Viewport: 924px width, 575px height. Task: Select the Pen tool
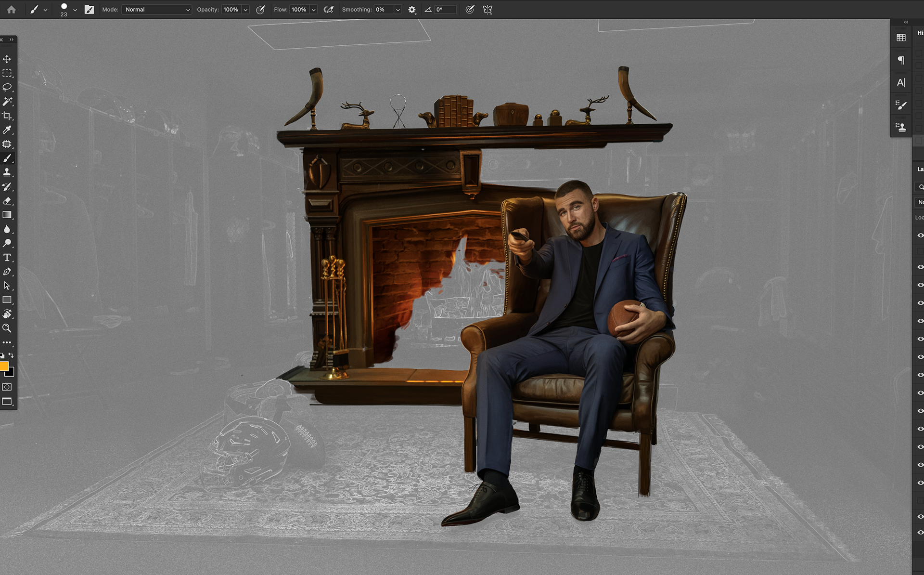7,272
